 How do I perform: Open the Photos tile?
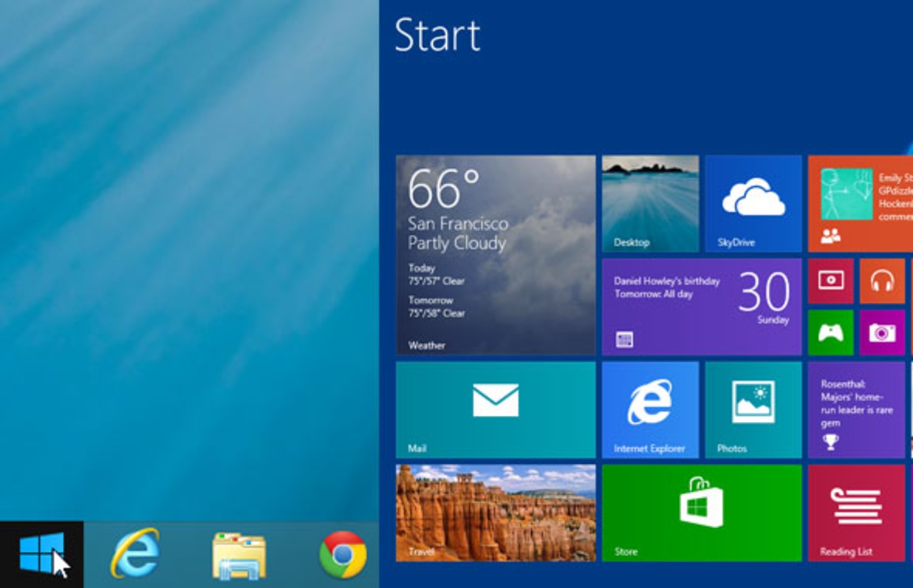click(x=753, y=410)
